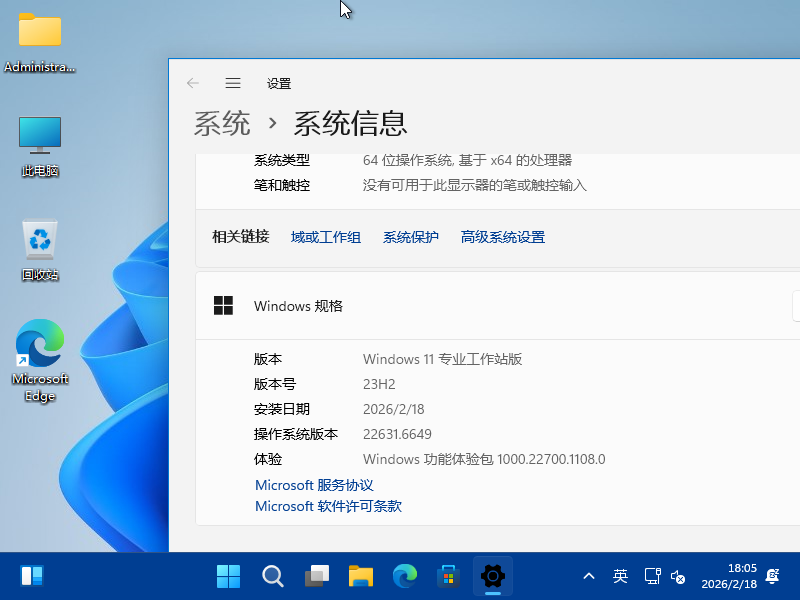Open the 系统保护 link

pos(411,237)
